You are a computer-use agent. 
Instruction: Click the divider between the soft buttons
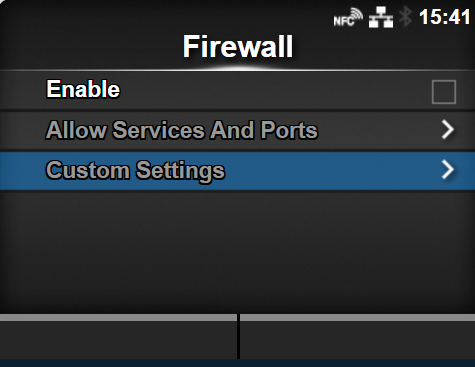pyautogui.click(x=238, y=337)
